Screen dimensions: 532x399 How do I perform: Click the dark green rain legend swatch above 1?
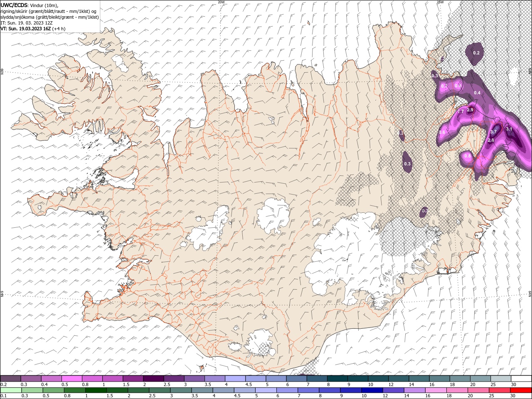[x=96, y=390]
